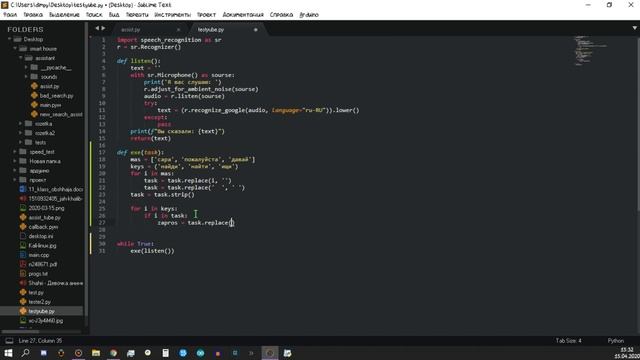Collapse the Desktop folder
Image resolution: width=640 pixels, height=360 pixels.
(9, 39)
